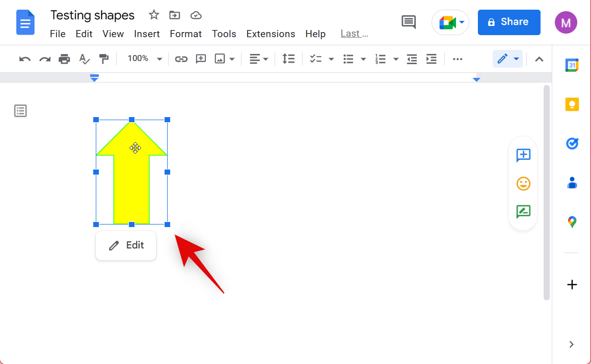Increase the indent

[x=432, y=59]
